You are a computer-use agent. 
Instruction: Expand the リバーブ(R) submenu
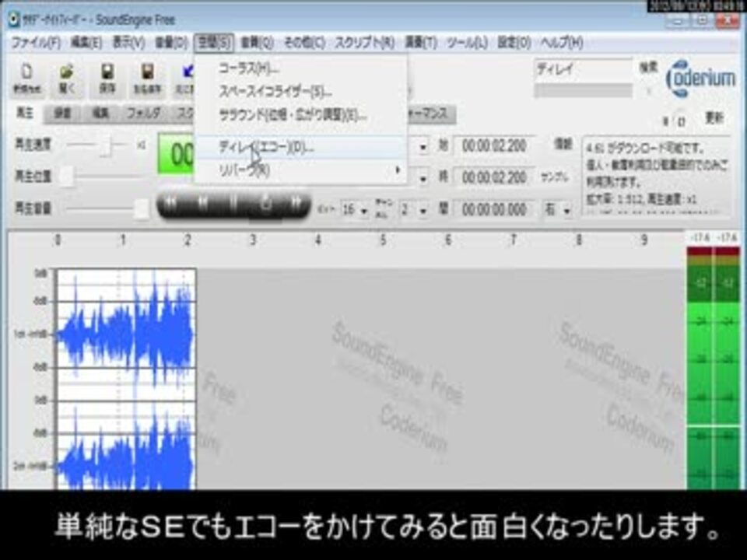tap(301, 170)
